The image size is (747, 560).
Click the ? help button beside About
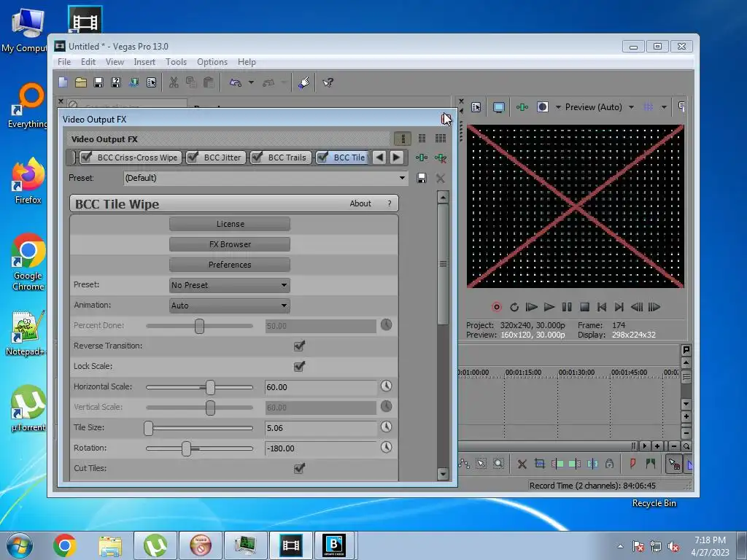click(390, 203)
